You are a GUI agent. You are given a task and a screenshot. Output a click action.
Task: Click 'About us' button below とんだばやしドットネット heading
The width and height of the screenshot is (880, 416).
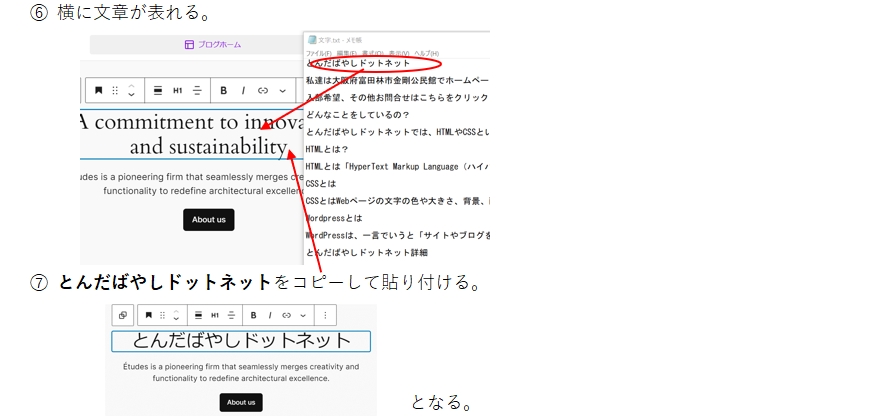(x=241, y=402)
